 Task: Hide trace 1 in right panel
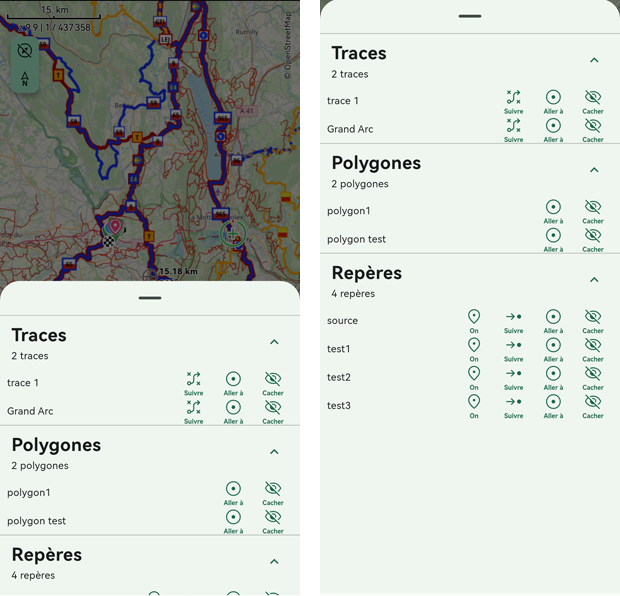(x=593, y=102)
